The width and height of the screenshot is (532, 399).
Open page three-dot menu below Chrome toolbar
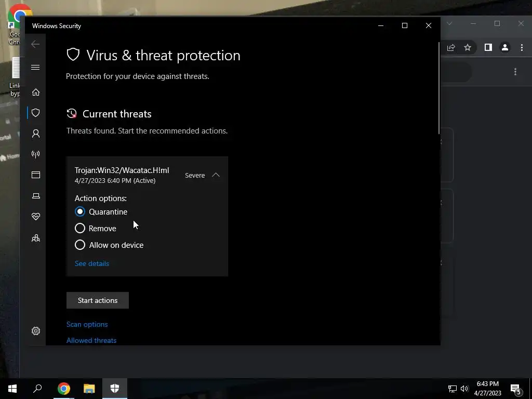pyautogui.click(x=515, y=72)
